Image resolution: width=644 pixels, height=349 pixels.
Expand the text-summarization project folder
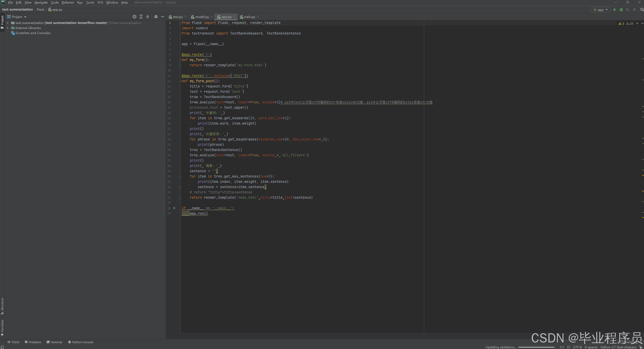8,23
